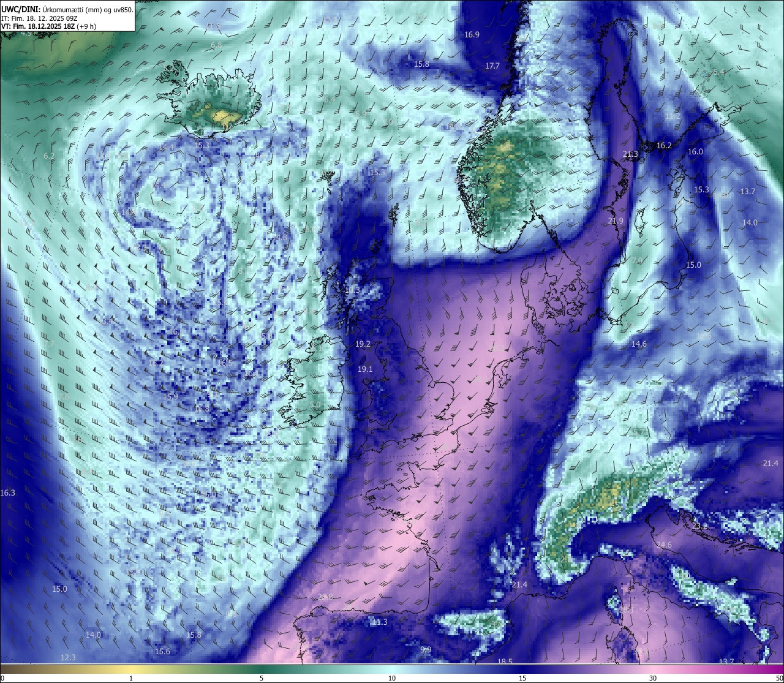Viewport: 784px width, 683px height.
Task: Click the 16.9 value off northern Norway
Action: click(472, 35)
